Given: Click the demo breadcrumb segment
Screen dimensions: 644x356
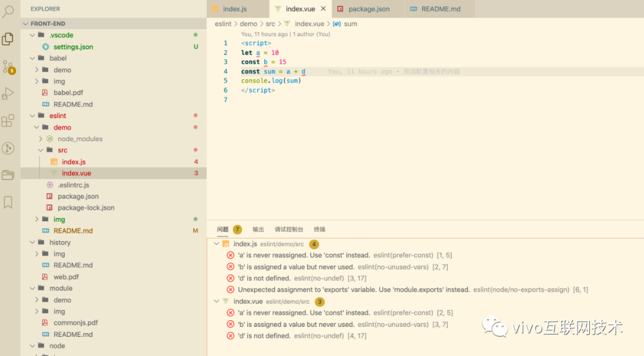Looking at the screenshot, I should tap(249, 24).
